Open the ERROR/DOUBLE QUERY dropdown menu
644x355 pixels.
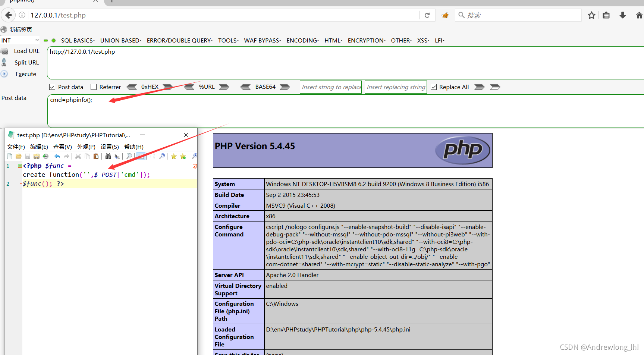click(x=180, y=40)
